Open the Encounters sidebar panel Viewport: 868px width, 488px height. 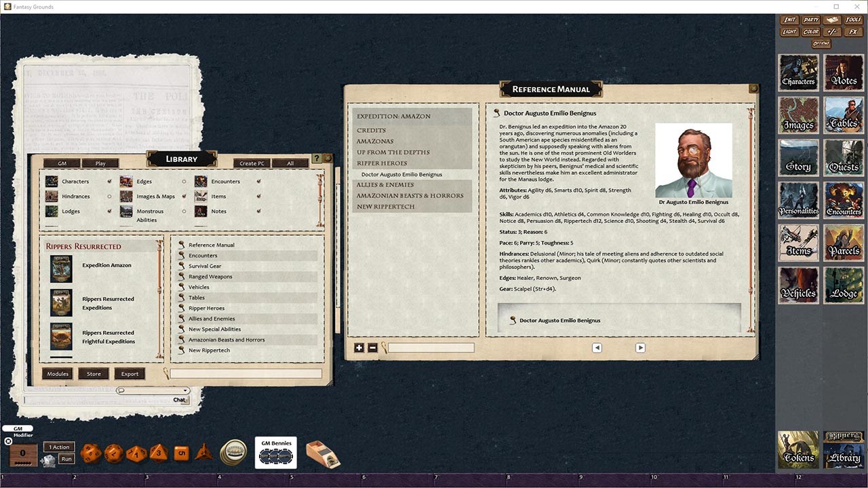tap(843, 200)
